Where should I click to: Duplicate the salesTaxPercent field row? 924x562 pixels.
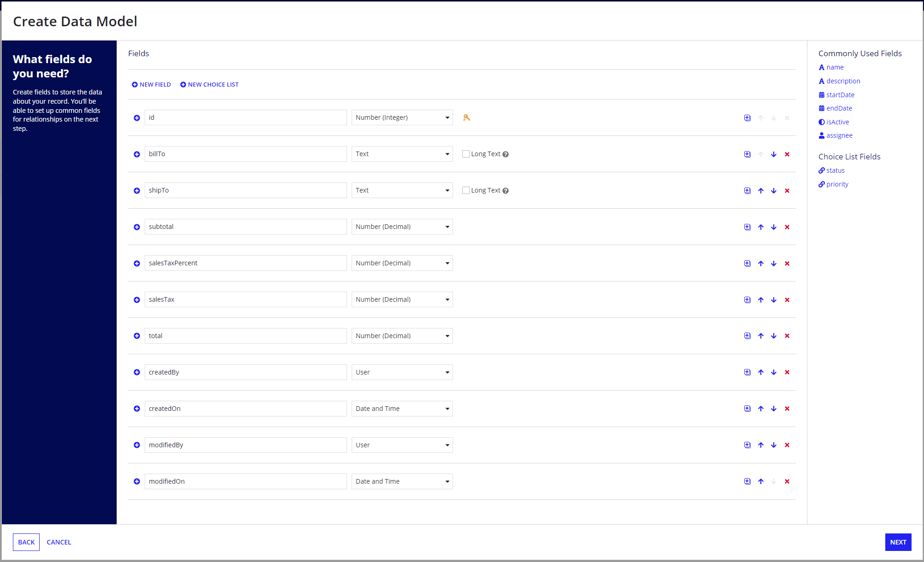747,263
